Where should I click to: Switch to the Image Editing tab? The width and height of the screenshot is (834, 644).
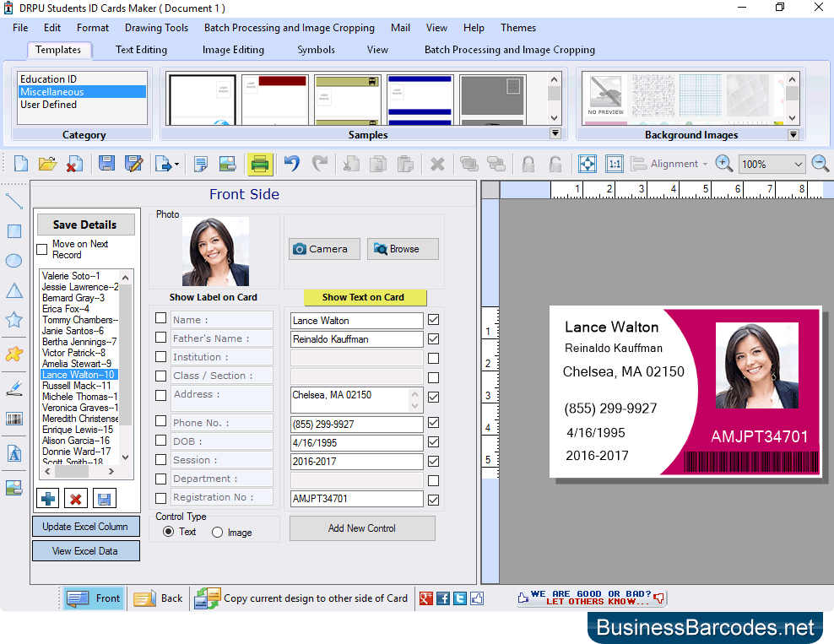click(233, 50)
